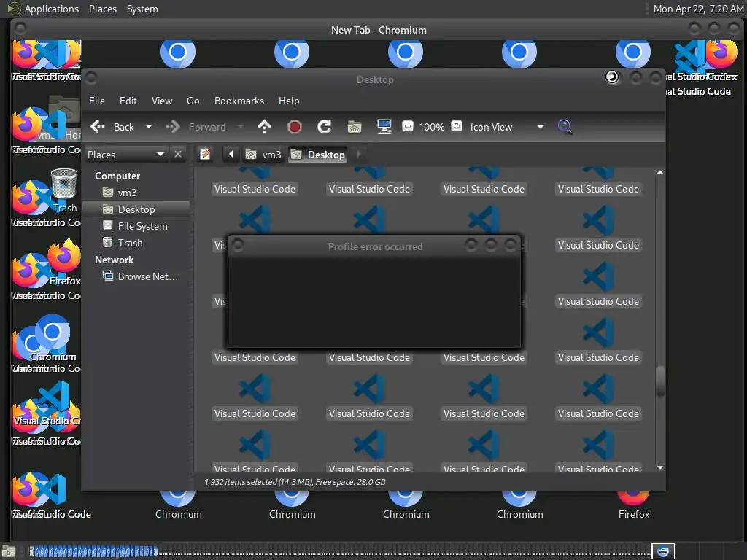
Task: Click the Applications menu logo icon
Action: [13, 9]
